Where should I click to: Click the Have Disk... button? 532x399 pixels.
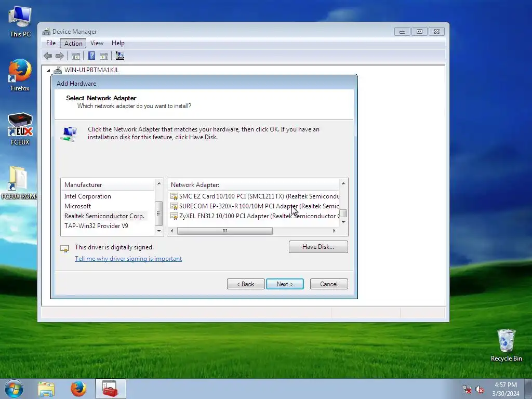click(x=318, y=247)
